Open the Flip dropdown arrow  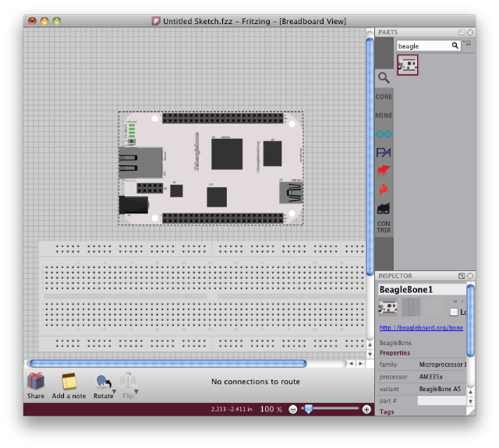136,392
